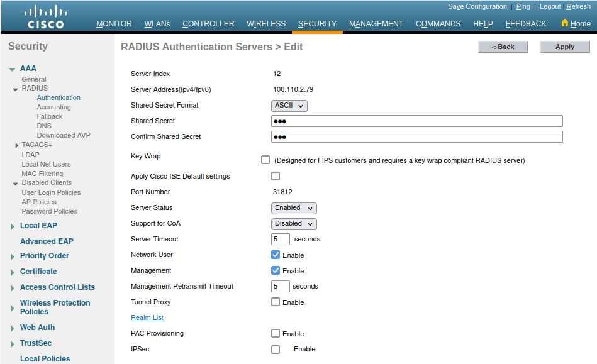Enable the Key Wrap checkbox
597x364 pixels.
point(265,160)
